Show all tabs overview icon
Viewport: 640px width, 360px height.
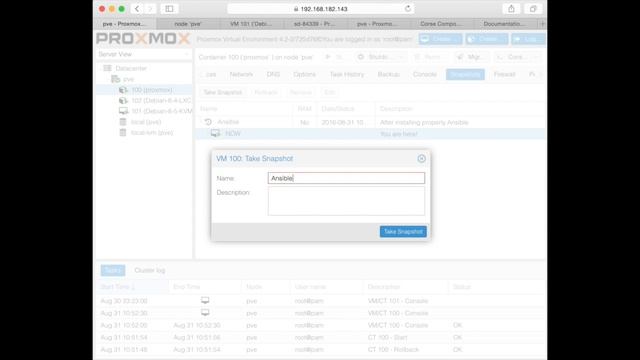pos(533,9)
